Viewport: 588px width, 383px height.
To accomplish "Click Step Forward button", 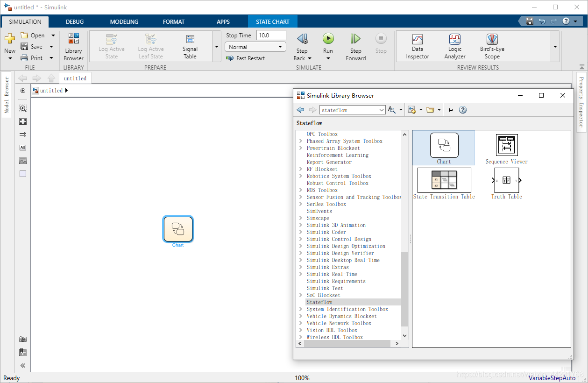I will pyautogui.click(x=356, y=47).
